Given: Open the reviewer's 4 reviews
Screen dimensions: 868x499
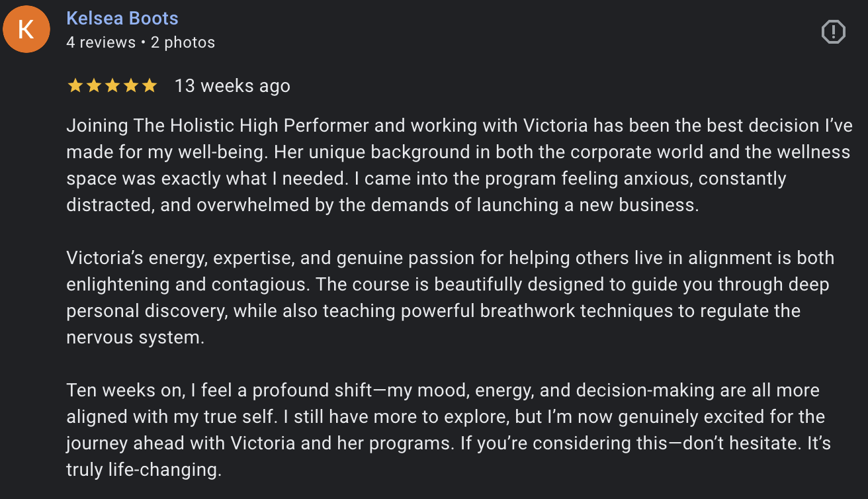Looking at the screenshot, I should point(101,42).
